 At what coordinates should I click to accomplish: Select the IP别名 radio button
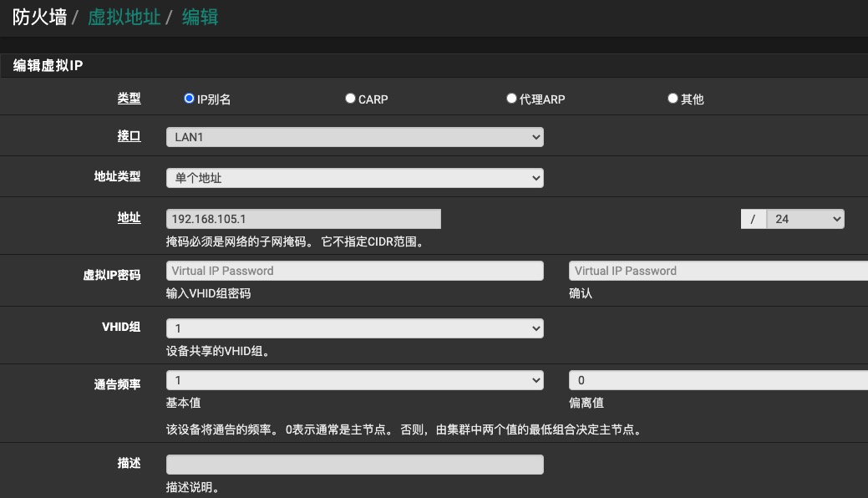pos(189,99)
